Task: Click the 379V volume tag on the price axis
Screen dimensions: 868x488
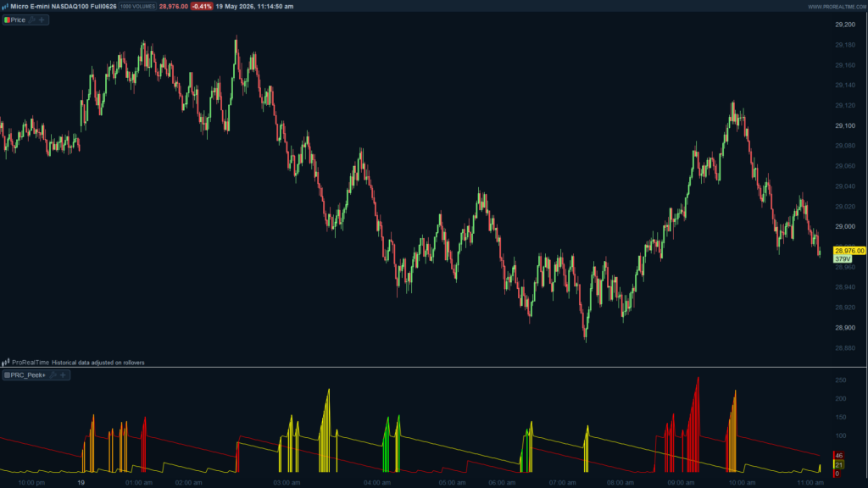Action: 843,259
